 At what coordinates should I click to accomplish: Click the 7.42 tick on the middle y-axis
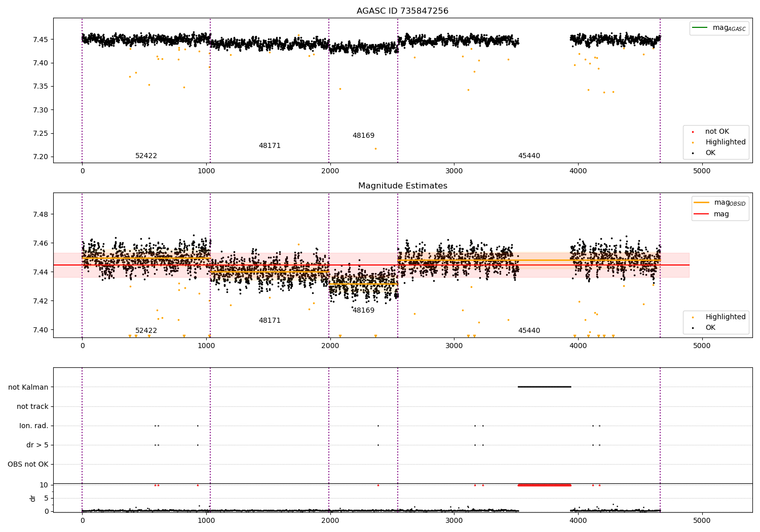tap(40, 301)
